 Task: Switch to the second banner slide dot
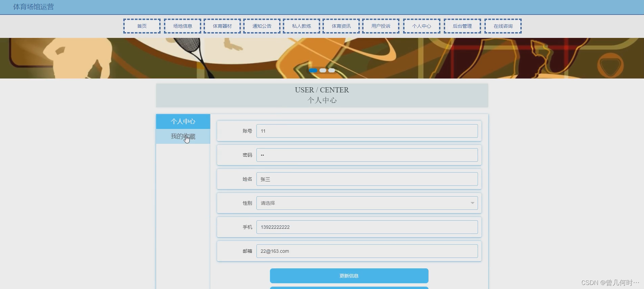pos(323,70)
